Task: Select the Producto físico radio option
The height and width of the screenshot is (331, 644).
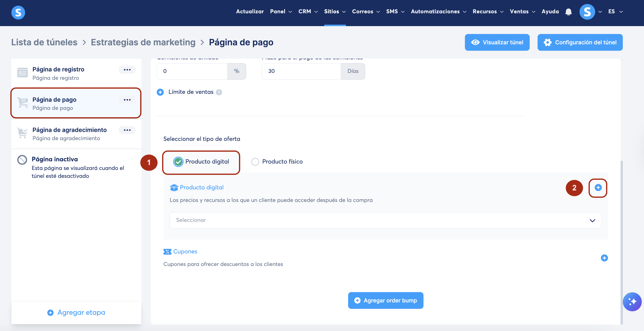Action: (x=255, y=162)
